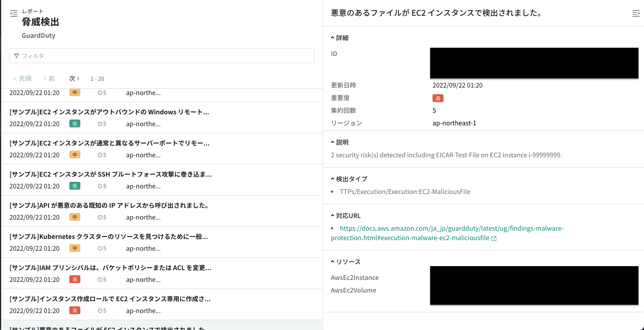Click the detail panel collapse icon
The image size is (644, 330).
[x=636, y=13]
